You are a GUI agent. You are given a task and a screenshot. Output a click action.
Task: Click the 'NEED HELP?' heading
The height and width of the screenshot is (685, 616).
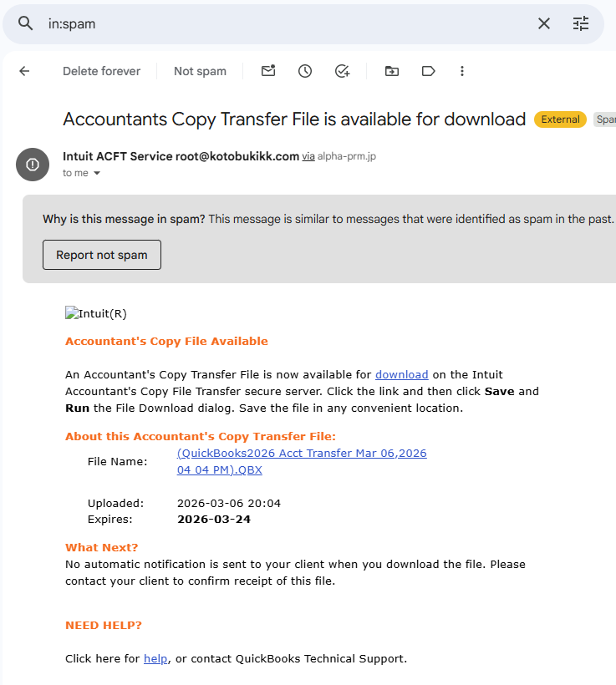pyautogui.click(x=104, y=625)
